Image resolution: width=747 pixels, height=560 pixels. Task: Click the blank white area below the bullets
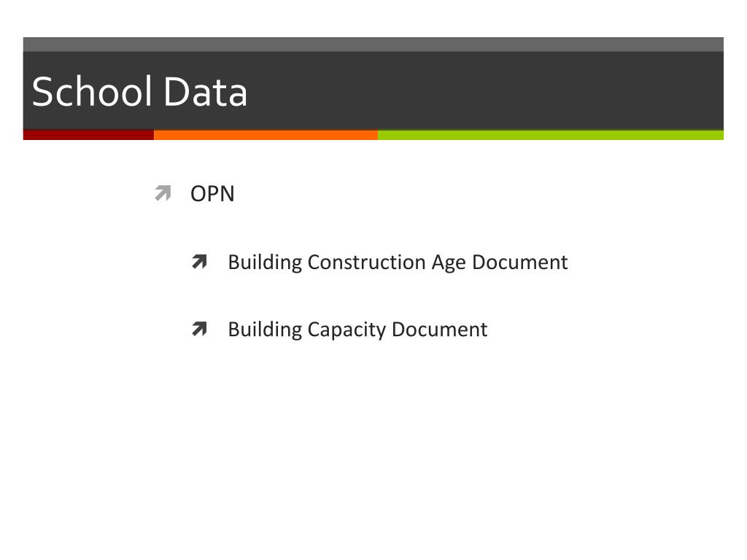pyautogui.click(x=373, y=452)
